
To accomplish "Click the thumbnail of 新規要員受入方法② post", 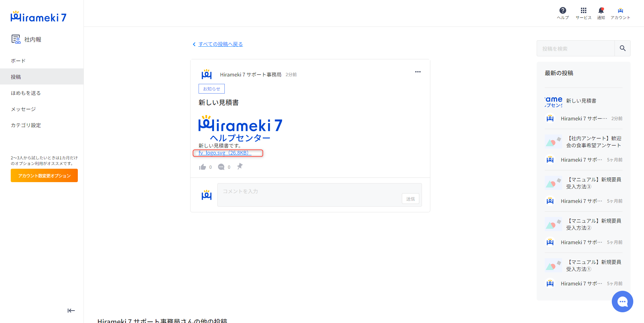I will coord(553,224).
